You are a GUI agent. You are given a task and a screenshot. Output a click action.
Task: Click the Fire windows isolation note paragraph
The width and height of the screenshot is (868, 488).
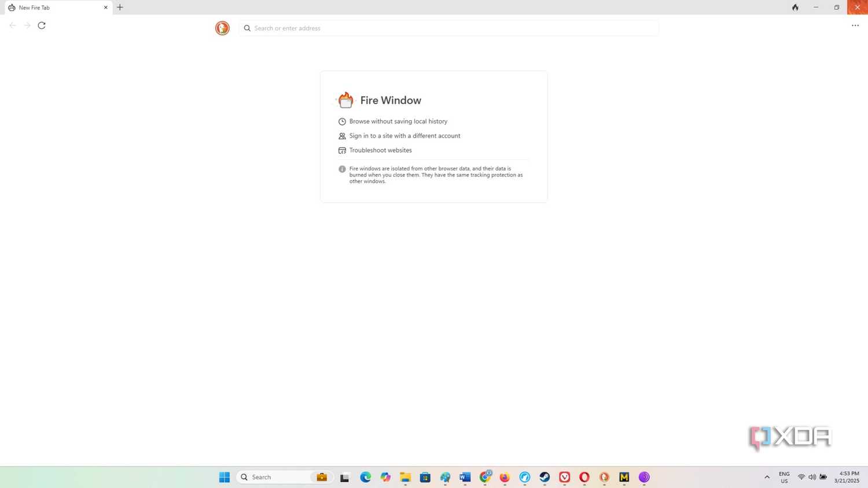click(x=436, y=175)
